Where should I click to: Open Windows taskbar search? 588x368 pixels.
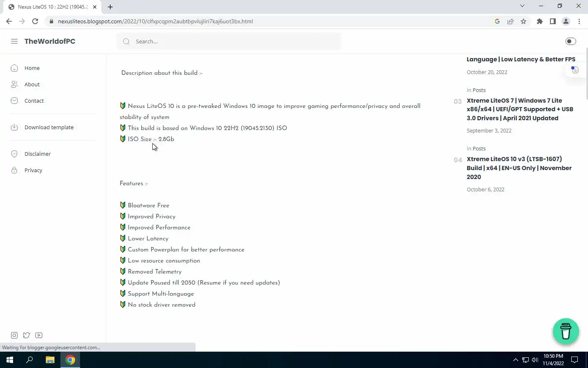(x=29, y=360)
